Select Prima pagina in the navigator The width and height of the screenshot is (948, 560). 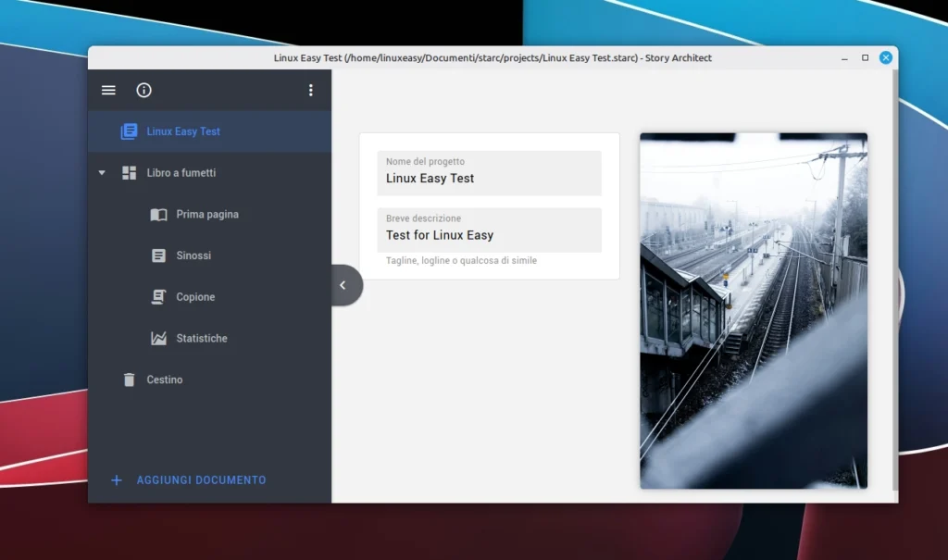(207, 215)
